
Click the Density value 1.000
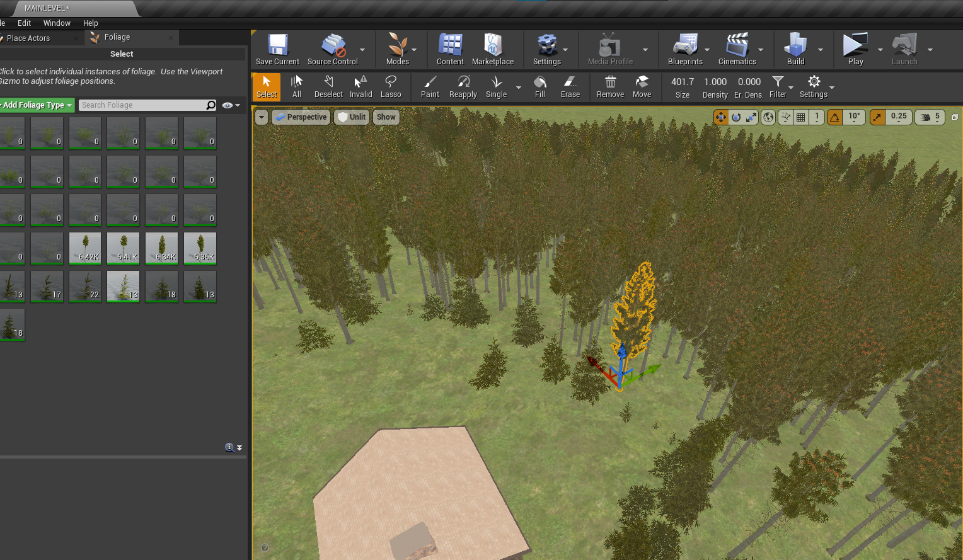coord(715,82)
